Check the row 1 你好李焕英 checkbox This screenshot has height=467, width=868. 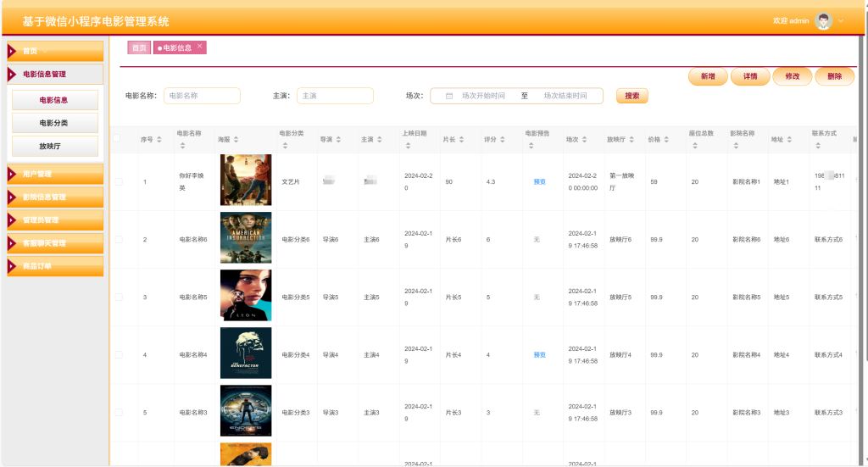[119, 181]
